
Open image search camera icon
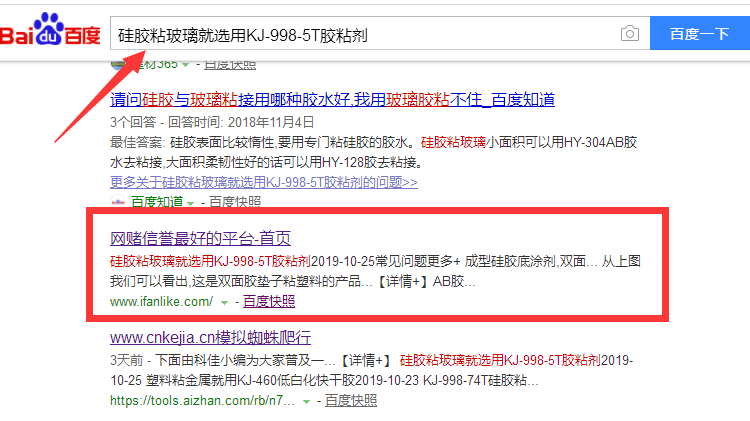pos(629,33)
